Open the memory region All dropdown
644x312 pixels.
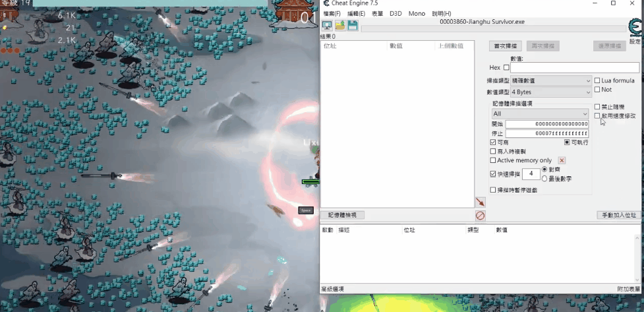(540, 113)
